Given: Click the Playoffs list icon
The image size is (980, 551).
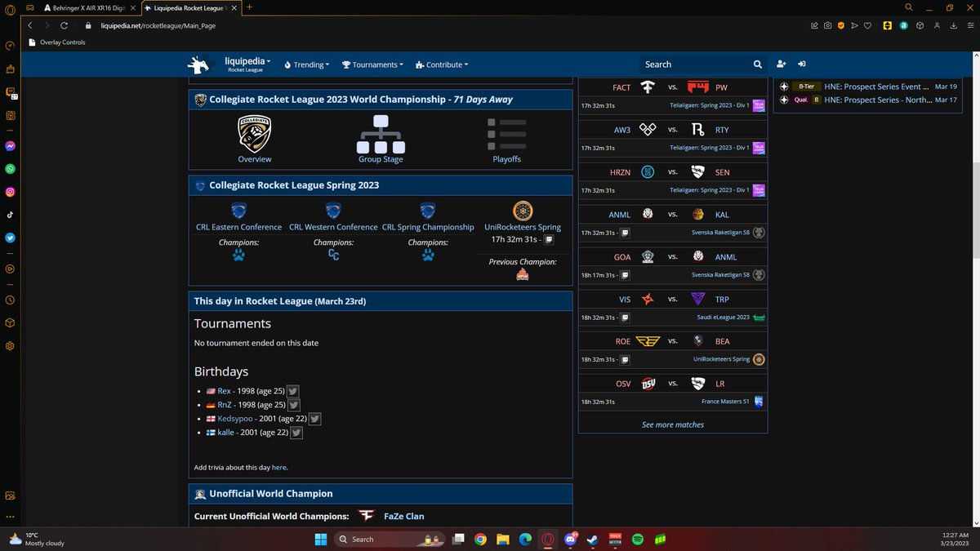Looking at the screenshot, I should pyautogui.click(x=506, y=134).
